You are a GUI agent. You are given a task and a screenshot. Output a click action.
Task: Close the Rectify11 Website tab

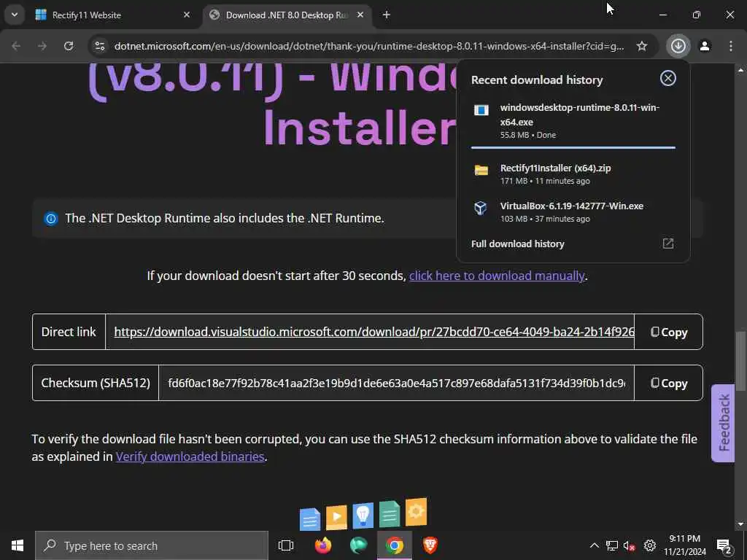pos(187,15)
